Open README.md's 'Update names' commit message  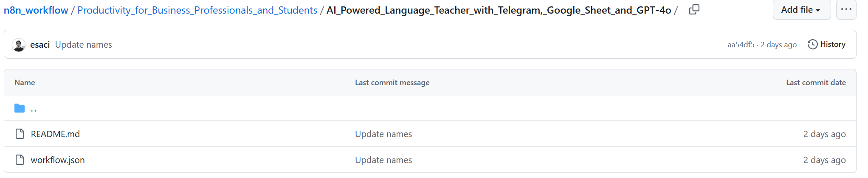point(383,134)
